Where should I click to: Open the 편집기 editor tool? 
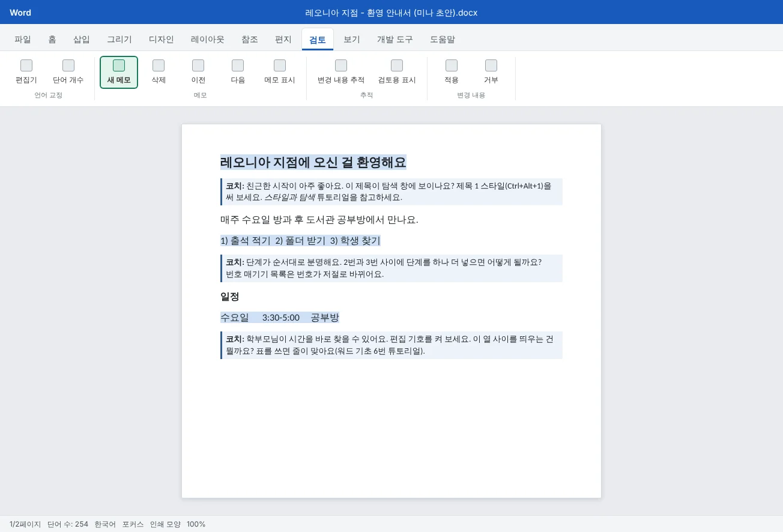[26, 72]
